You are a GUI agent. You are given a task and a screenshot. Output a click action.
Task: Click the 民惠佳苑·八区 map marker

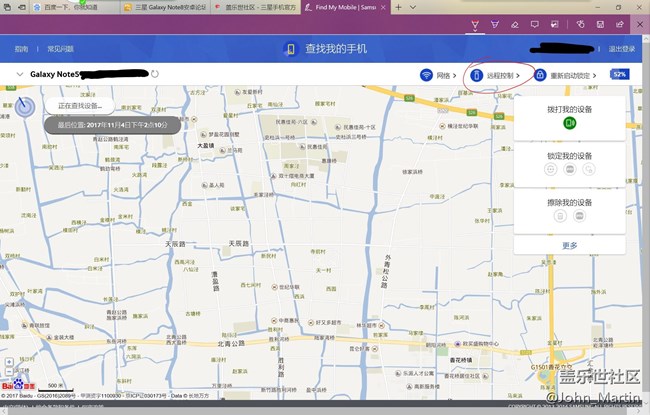(296, 122)
